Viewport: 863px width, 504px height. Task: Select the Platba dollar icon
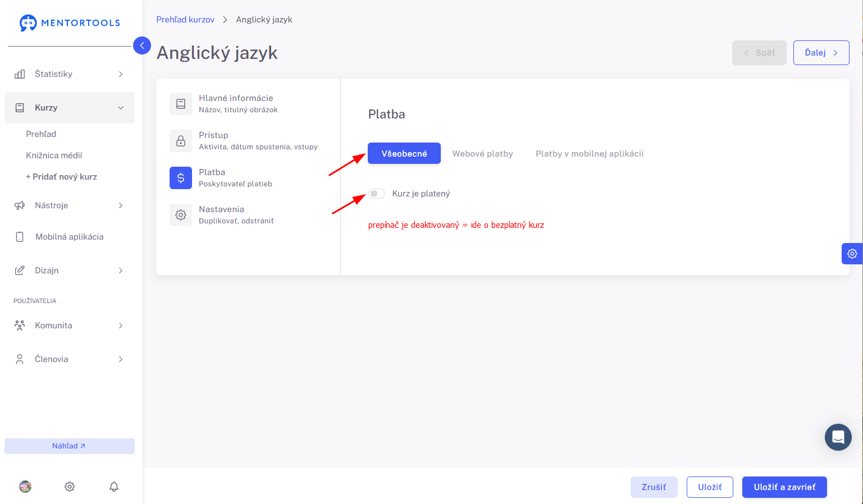[x=181, y=178]
